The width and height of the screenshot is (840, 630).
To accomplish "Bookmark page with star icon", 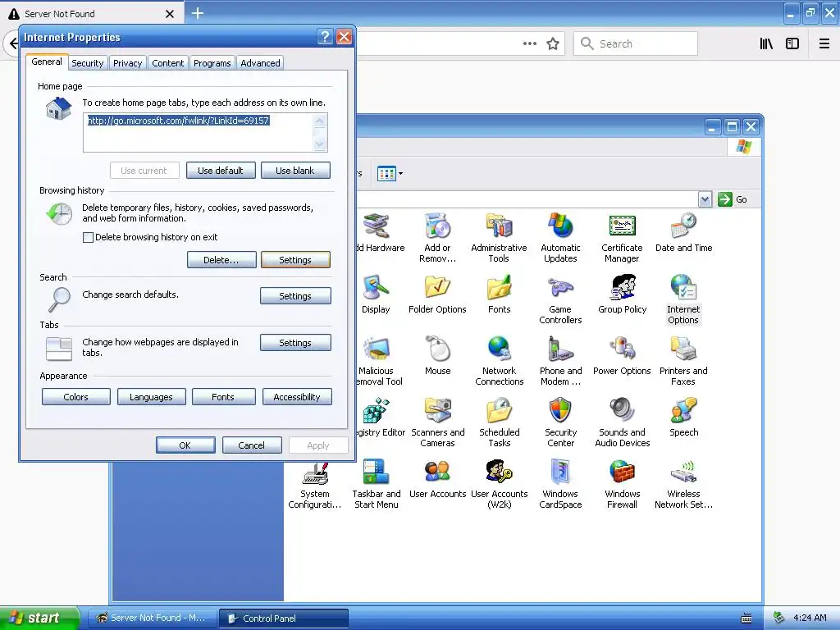I will click(x=553, y=43).
